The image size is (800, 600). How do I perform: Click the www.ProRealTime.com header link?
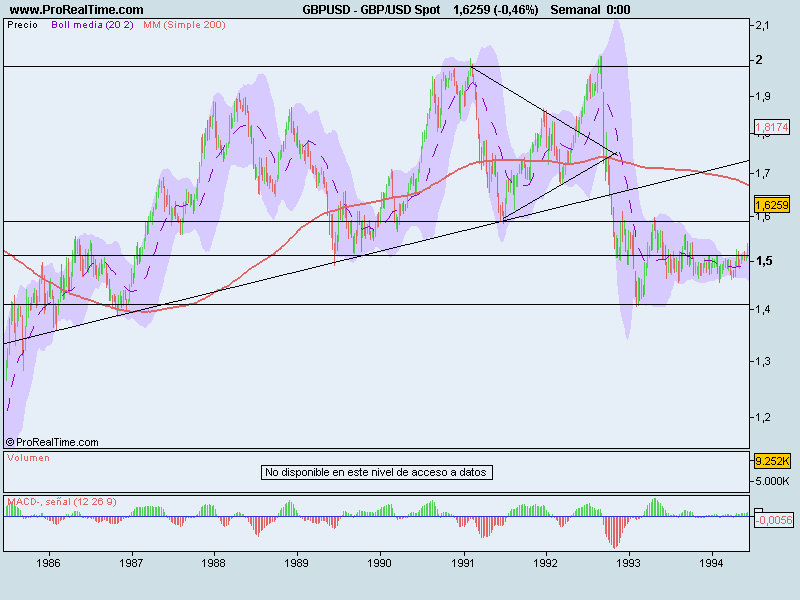(x=77, y=10)
